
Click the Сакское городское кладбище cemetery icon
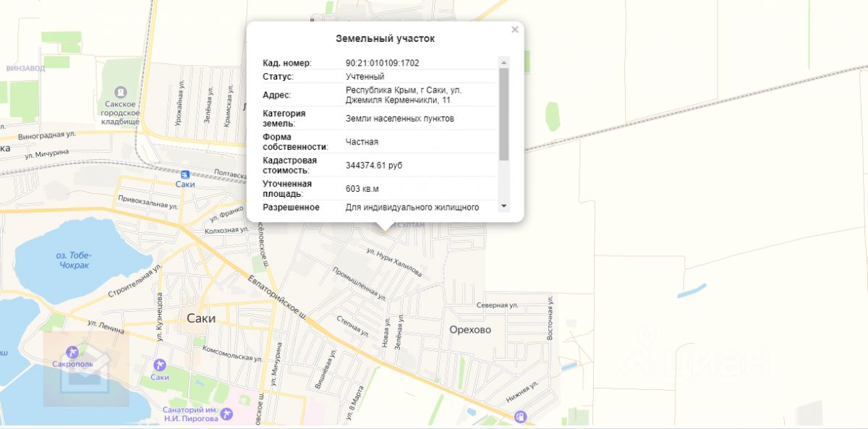click(x=121, y=93)
